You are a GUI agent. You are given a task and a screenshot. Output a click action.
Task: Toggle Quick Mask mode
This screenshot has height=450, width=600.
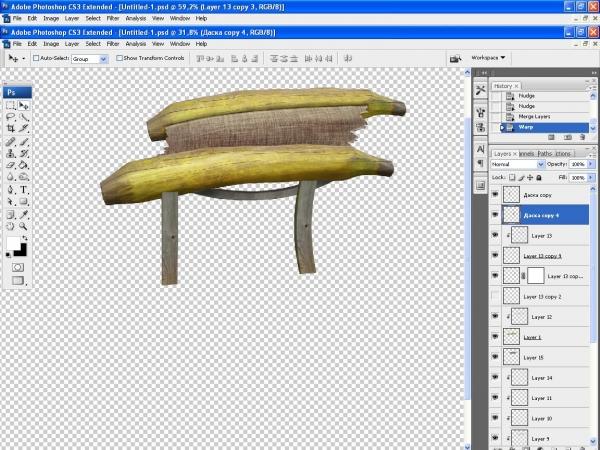pos(18,267)
